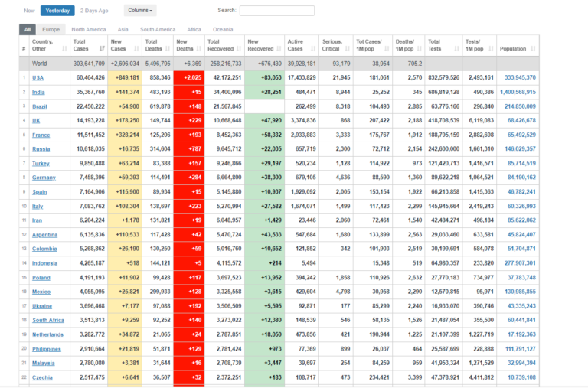
Task: Sort by New Cases column arrows
Action: coord(136,49)
